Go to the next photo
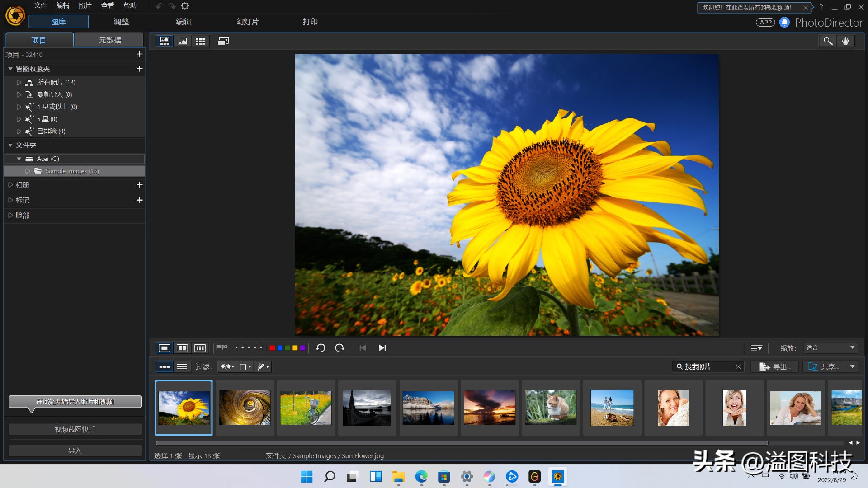This screenshot has height=488, width=868. [x=382, y=348]
